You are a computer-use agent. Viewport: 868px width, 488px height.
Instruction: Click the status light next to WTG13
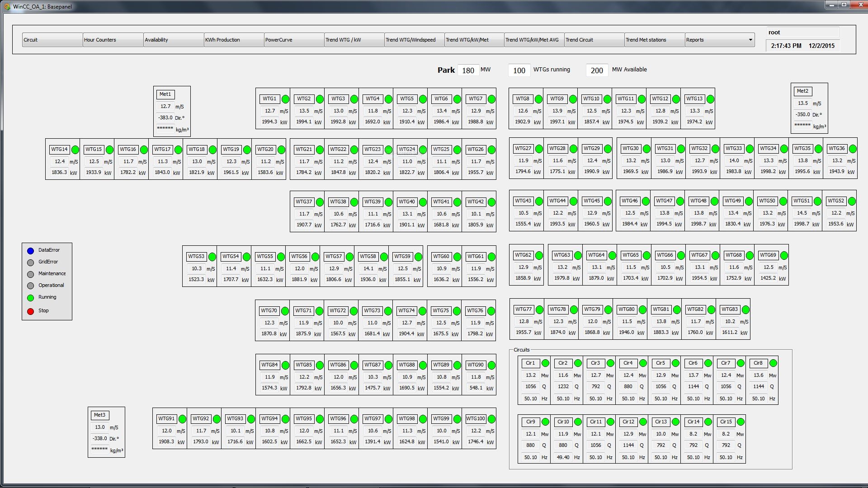(710, 99)
